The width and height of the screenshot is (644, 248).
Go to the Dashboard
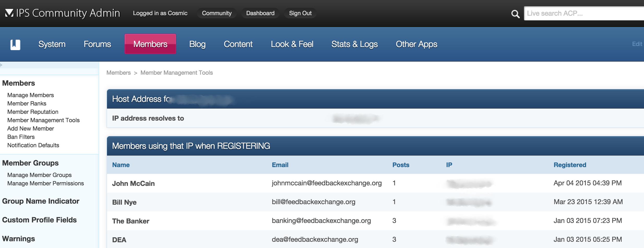[260, 13]
